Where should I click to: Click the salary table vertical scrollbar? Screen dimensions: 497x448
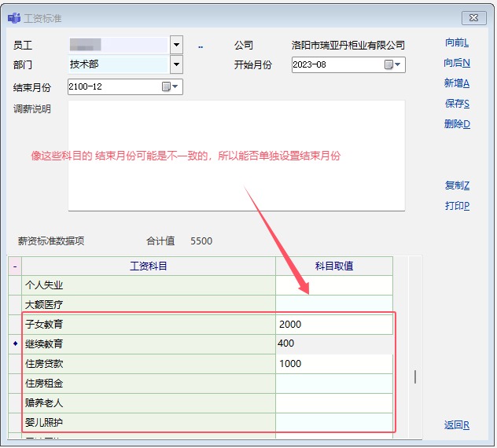pos(415,376)
